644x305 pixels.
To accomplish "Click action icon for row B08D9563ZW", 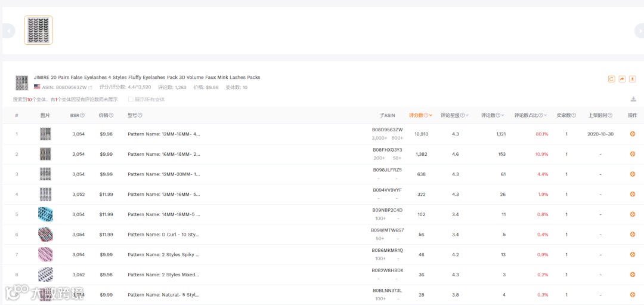I will pos(633,134).
